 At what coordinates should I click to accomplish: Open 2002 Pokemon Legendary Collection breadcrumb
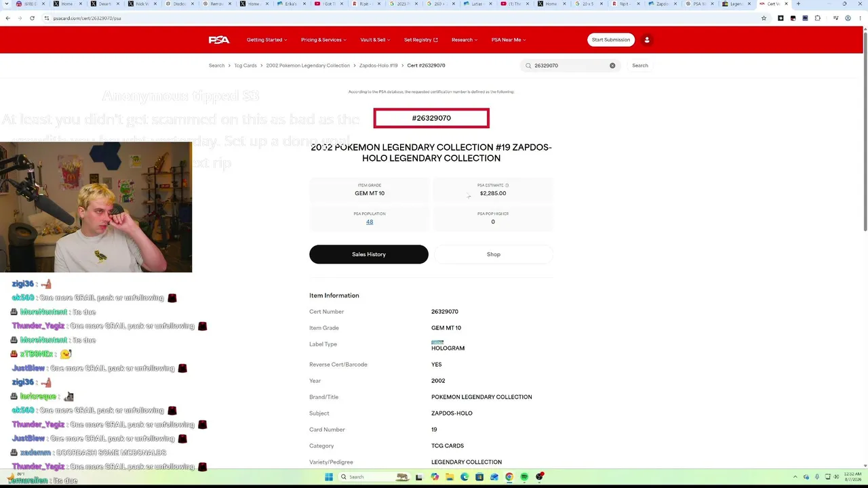(x=308, y=66)
